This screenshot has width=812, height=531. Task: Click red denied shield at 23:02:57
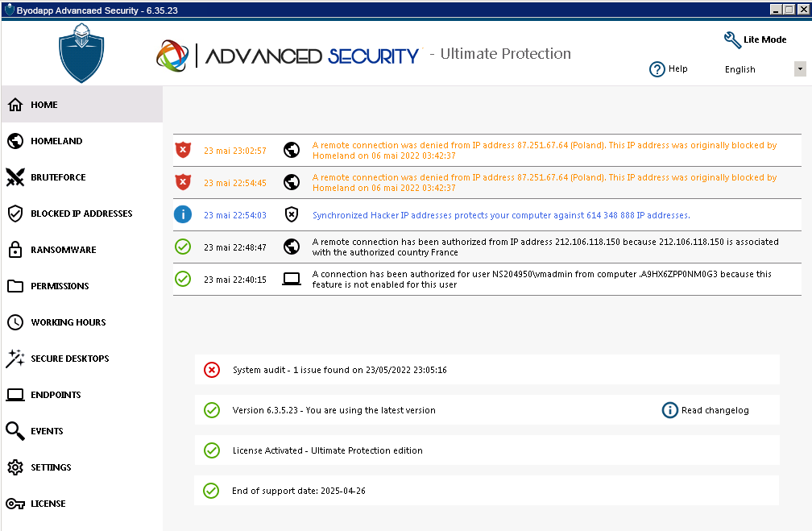click(x=183, y=150)
